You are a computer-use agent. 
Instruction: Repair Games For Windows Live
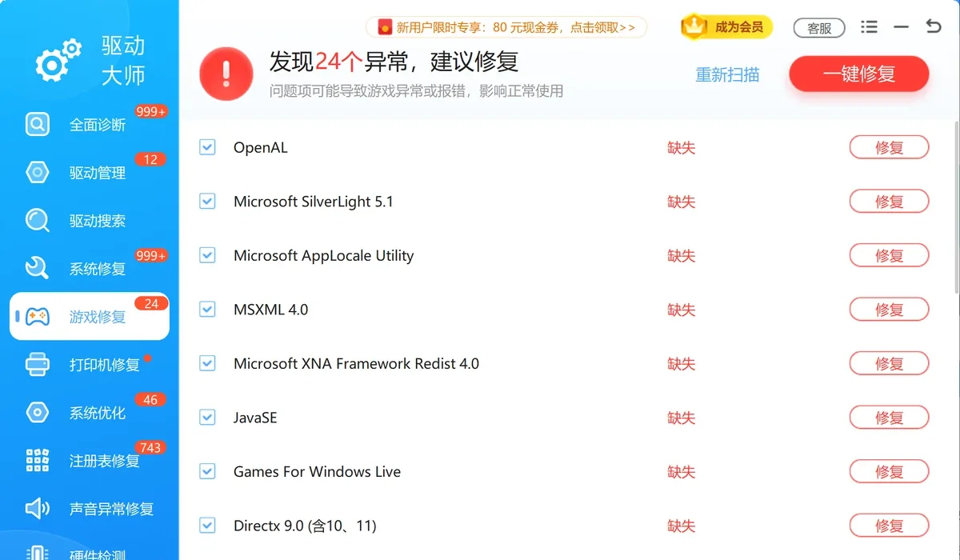click(889, 472)
